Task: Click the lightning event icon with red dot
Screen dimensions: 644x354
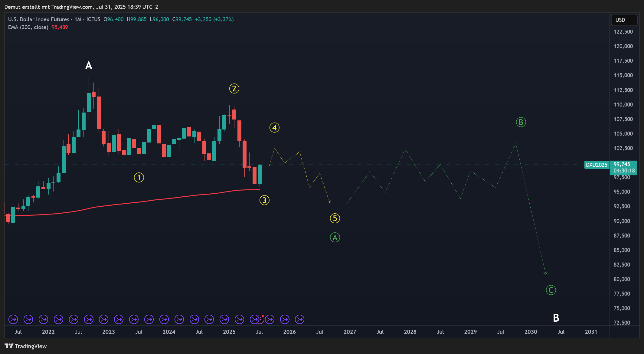Action: (x=261, y=319)
